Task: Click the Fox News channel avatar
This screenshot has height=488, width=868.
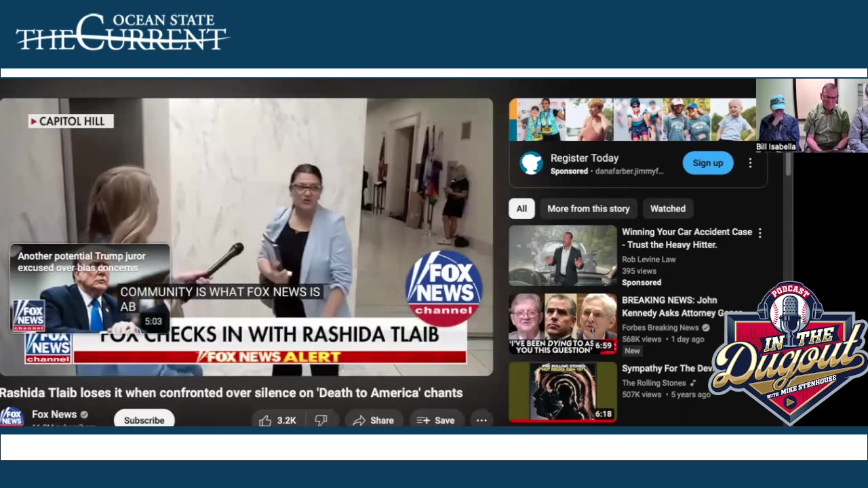Action: [12, 416]
